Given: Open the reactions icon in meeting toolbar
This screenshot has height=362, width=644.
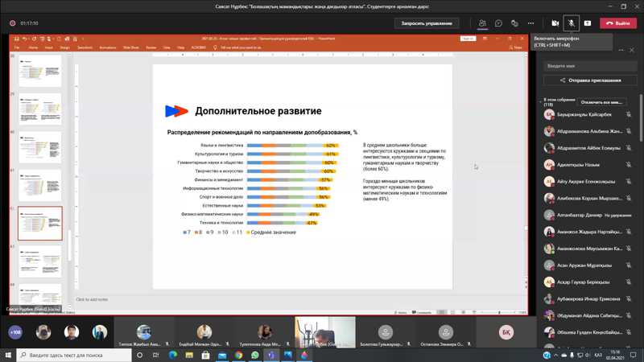Looking at the screenshot, I should (x=514, y=23).
